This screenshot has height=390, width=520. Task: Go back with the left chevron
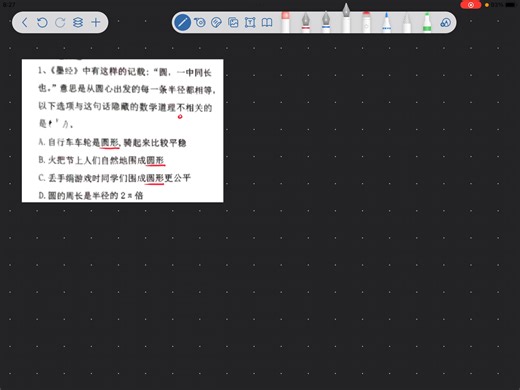click(24, 22)
